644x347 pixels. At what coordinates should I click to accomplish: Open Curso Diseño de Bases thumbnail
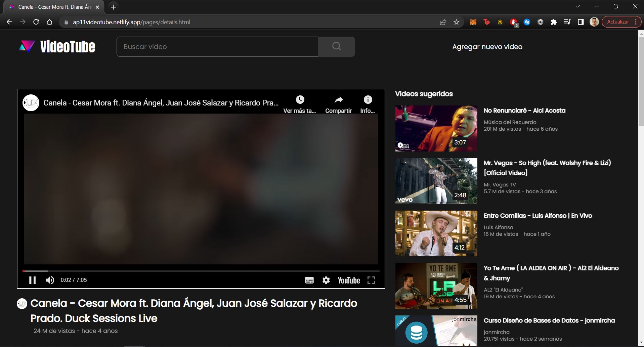(x=436, y=331)
